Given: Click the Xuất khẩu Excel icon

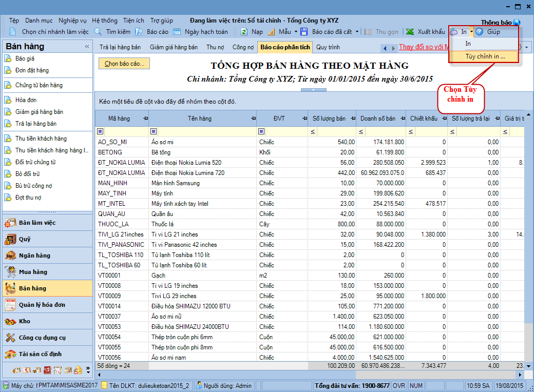Looking at the screenshot, I should click(x=410, y=32).
